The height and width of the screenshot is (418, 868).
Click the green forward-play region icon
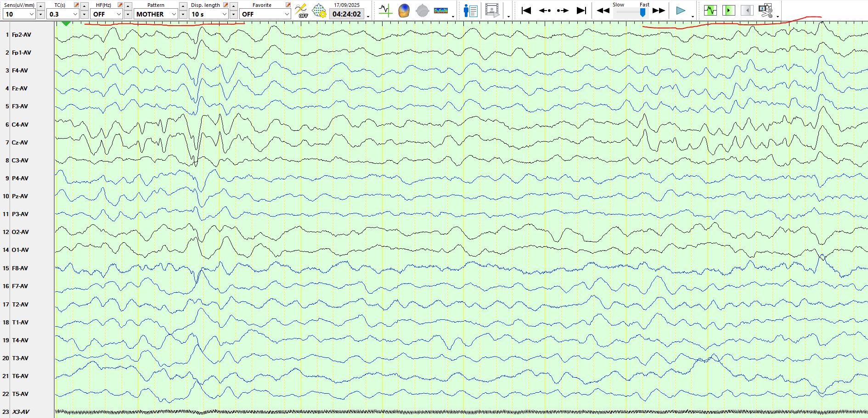(x=729, y=10)
